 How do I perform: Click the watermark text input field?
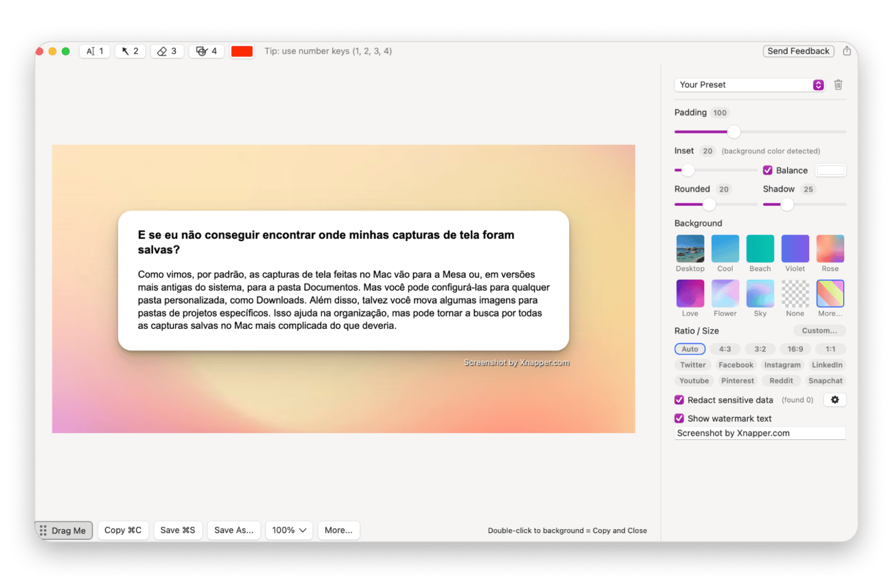(760, 433)
